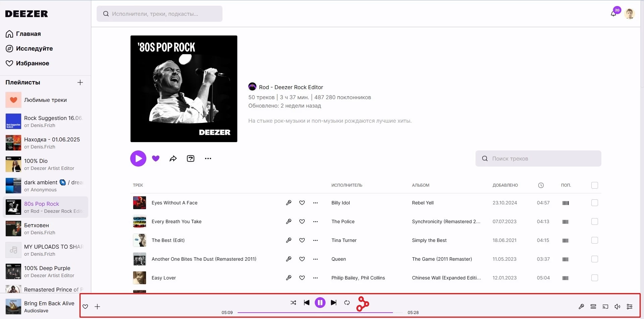Seek within the track progress bar

tap(320, 313)
